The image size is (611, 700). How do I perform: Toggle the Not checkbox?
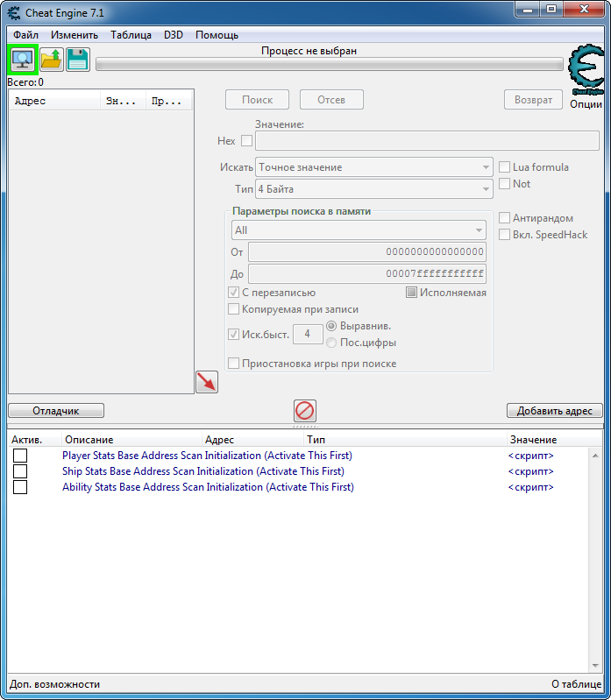point(504,183)
